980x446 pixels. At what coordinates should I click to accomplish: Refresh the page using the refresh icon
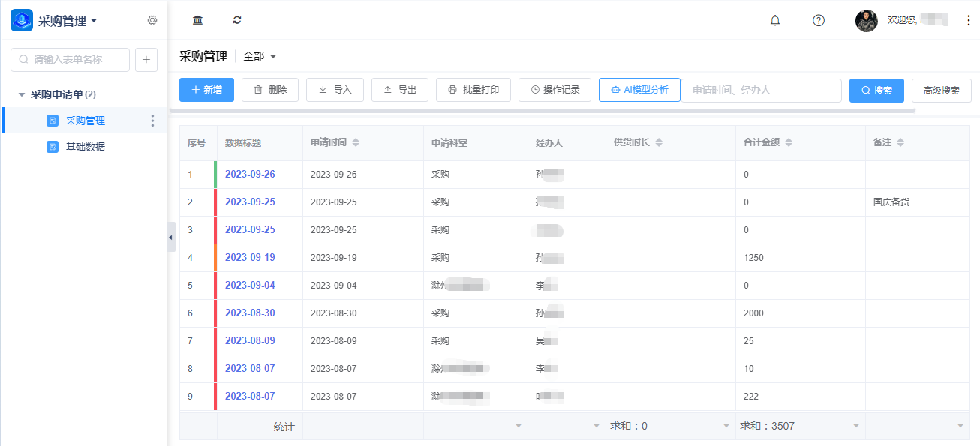[x=236, y=20]
